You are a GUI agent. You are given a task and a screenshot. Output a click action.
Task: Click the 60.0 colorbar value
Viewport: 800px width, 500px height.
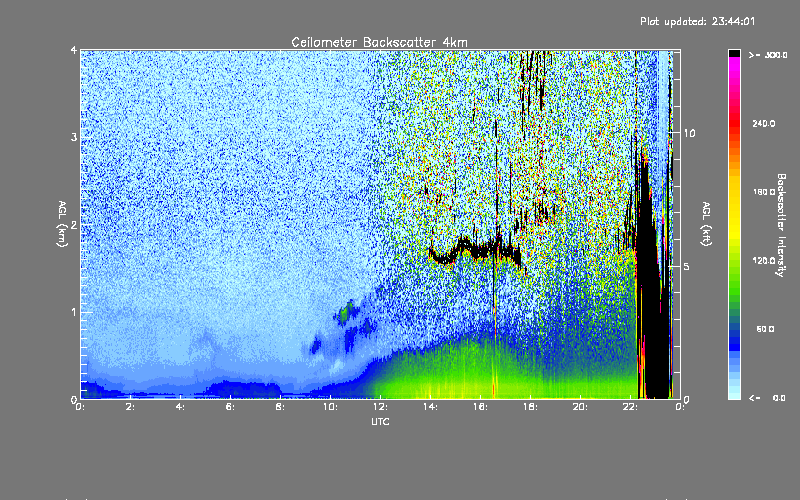click(765, 329)
